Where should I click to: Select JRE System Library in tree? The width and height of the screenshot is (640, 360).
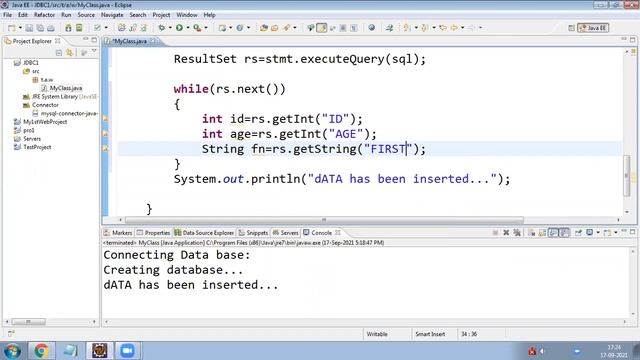pos(60,96)
